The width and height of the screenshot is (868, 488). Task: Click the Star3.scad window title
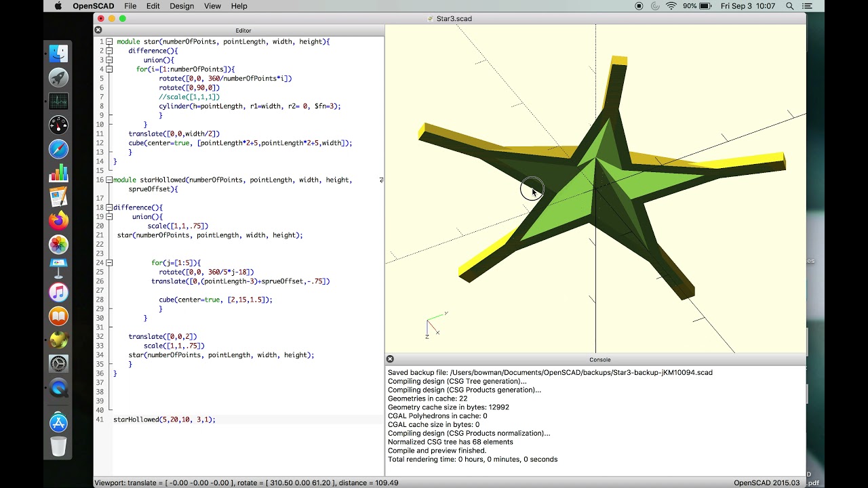(x=454, y=18)
